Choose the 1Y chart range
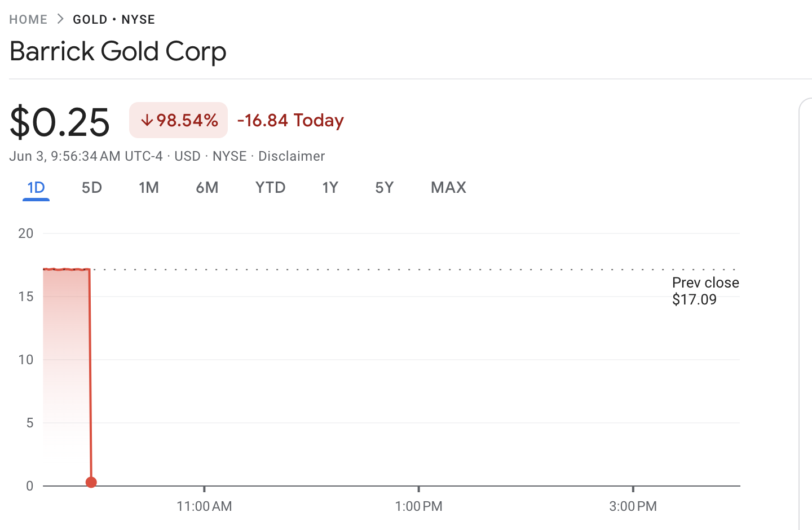Image resolution: width=812 pixels, height=530 pixels. tap(330, 188)
